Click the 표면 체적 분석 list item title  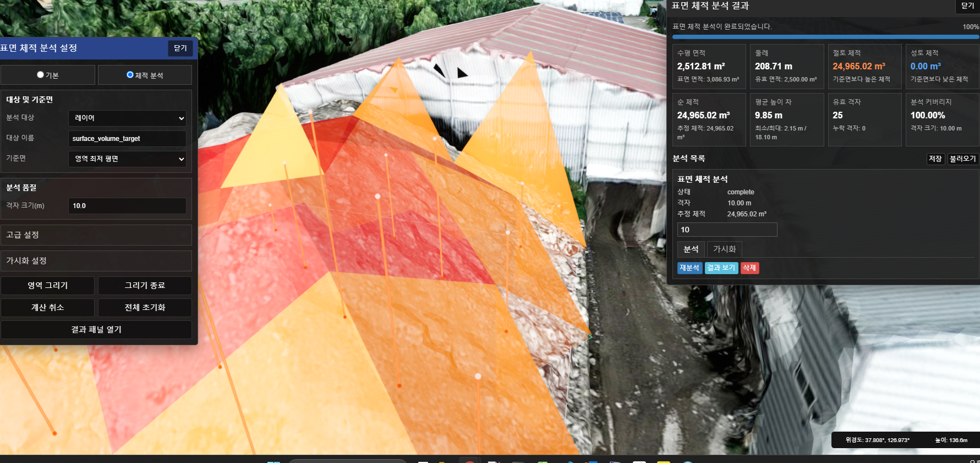[x=703, y=179]
